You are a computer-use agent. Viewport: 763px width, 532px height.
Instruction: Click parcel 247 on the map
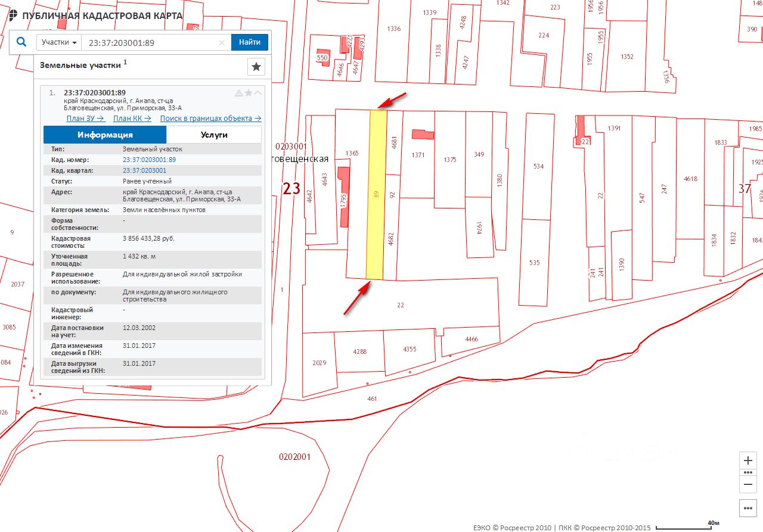click(665, 188)
